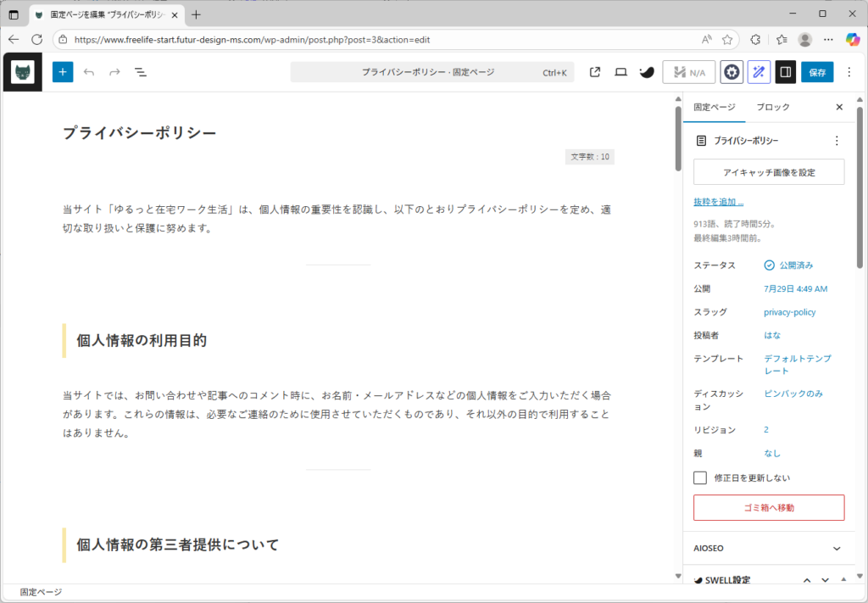
Task: Open the document overview list view
Action: (x=141, y=72)
